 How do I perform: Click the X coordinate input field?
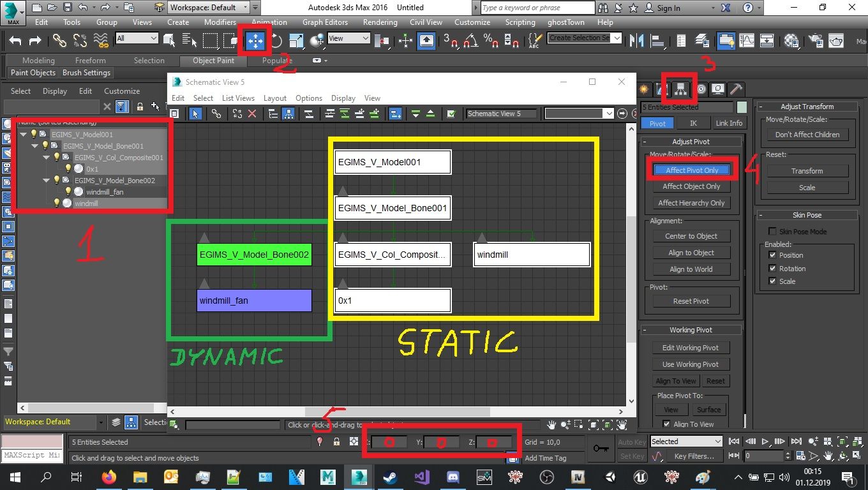pos(389,442)
